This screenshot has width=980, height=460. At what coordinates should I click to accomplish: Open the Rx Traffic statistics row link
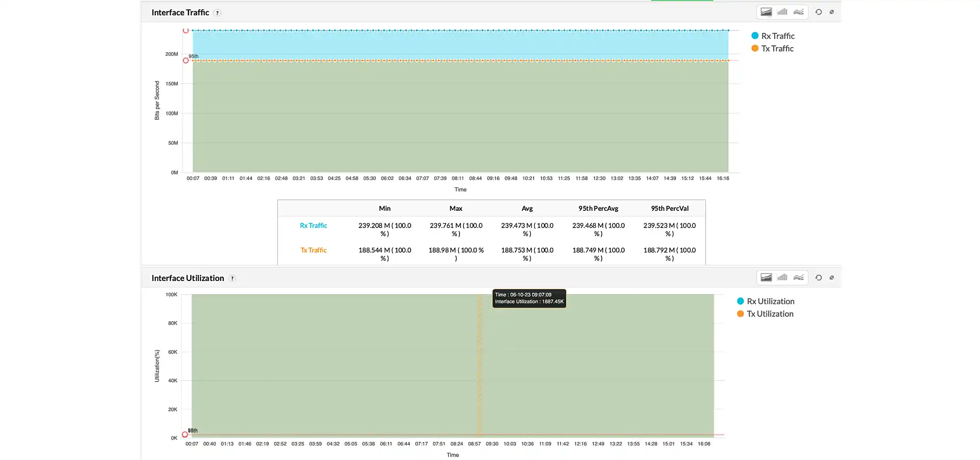[x=314, y=226]
